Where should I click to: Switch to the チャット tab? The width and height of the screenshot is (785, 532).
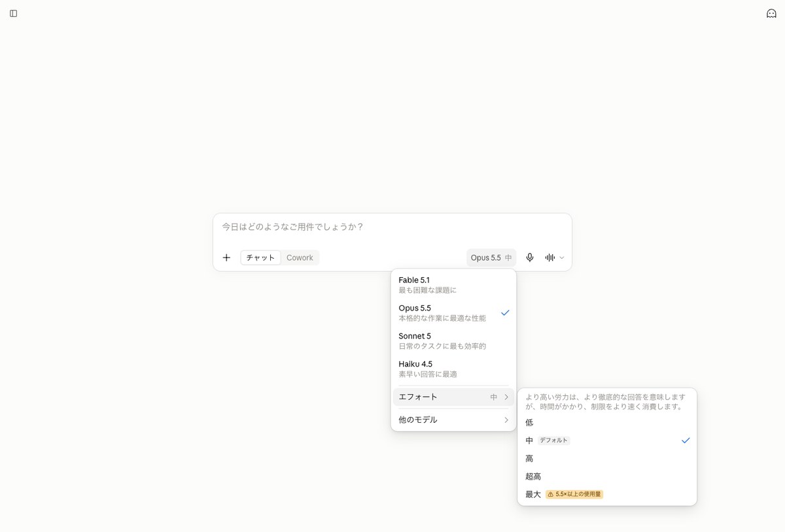click(261, 258)
